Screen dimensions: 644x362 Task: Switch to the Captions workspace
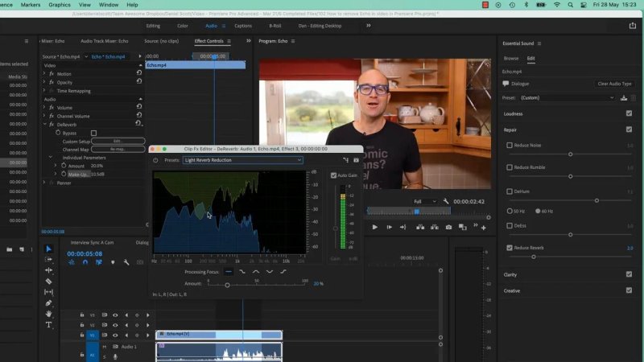pyautogui.click(x=243, y=26)
